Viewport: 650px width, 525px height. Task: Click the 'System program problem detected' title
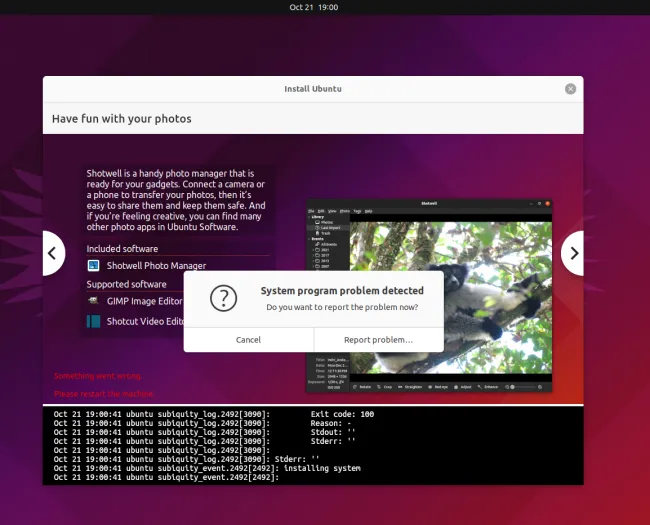342,291
